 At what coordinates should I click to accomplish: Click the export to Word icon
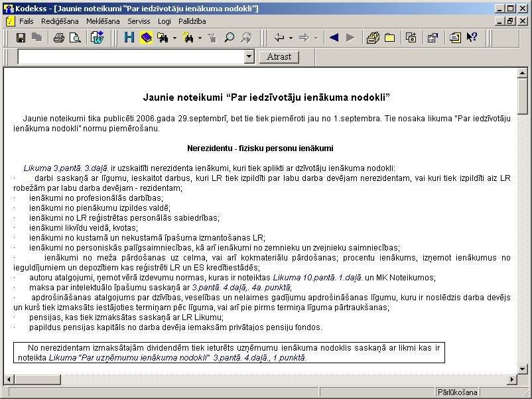point(97,38)
